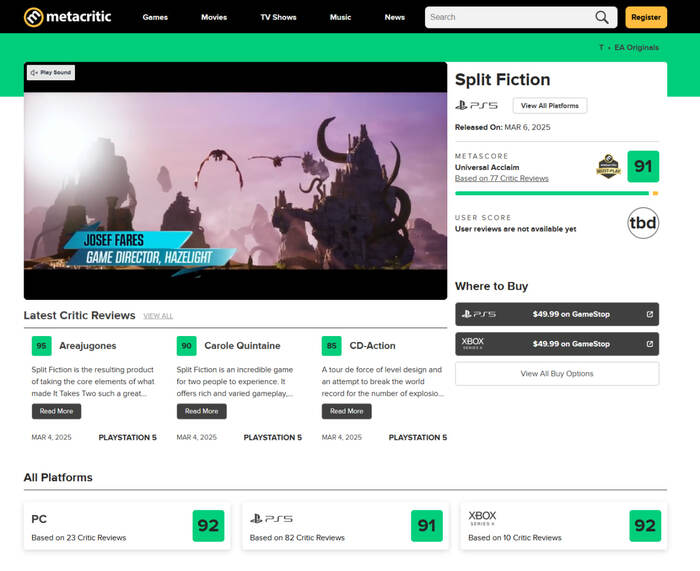
Task: Click the 85 score badge for CD-Action
Action: click(x=332, y=346)
